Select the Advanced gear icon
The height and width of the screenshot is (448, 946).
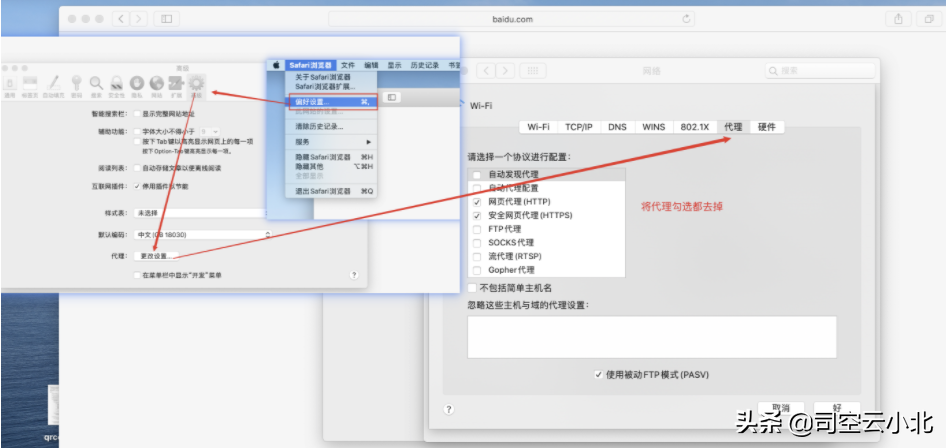(196, 85)
